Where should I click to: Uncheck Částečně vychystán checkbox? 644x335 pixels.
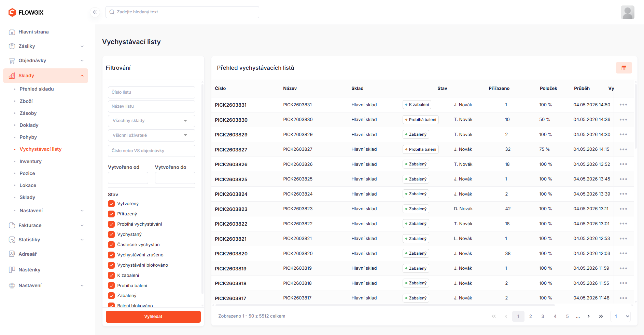coord(111,245)
